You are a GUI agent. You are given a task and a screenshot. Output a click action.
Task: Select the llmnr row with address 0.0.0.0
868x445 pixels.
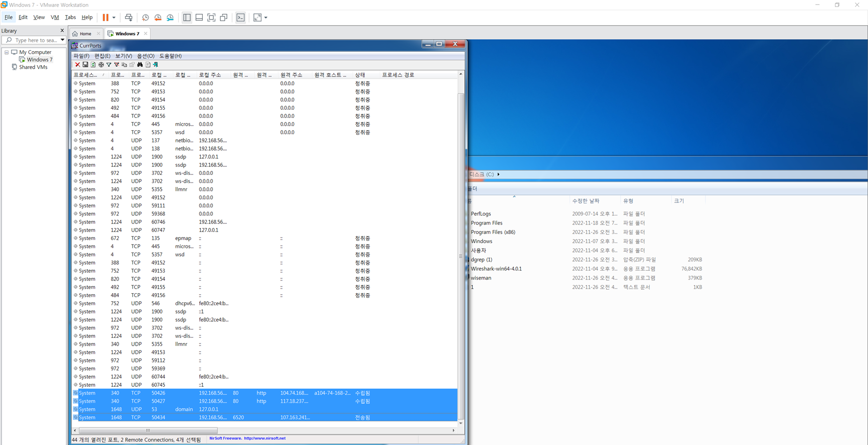point(264,189)
